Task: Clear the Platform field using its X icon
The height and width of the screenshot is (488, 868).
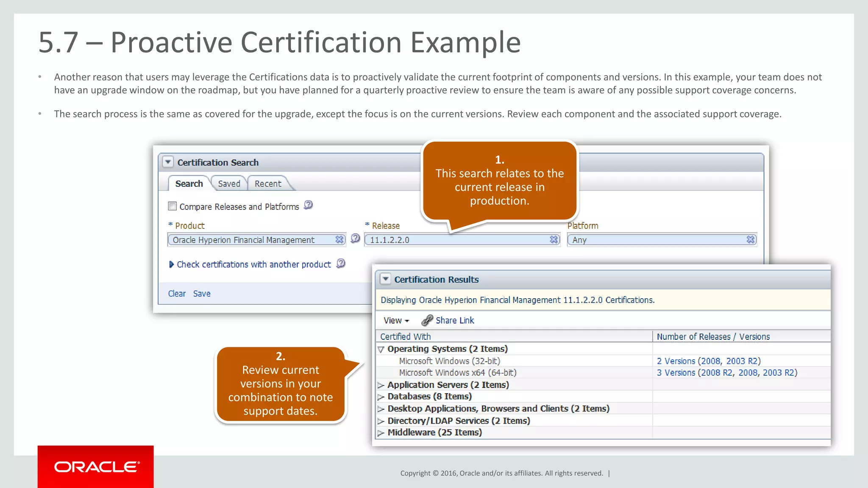Action: point(751,240)
